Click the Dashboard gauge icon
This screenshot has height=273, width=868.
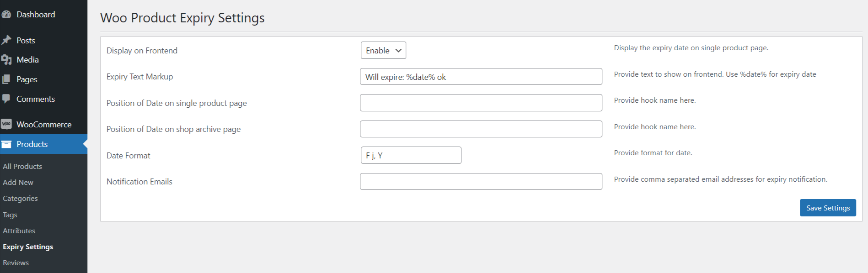coord(6,15)
